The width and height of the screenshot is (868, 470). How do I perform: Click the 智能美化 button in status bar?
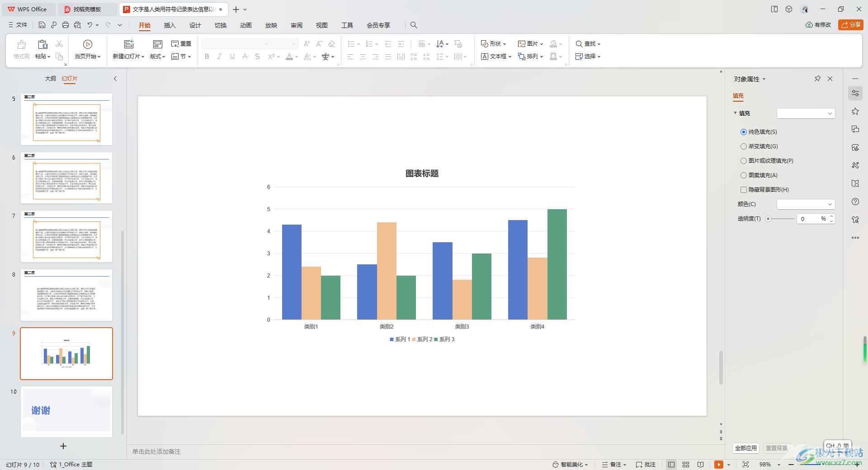[x=570, y=465]
